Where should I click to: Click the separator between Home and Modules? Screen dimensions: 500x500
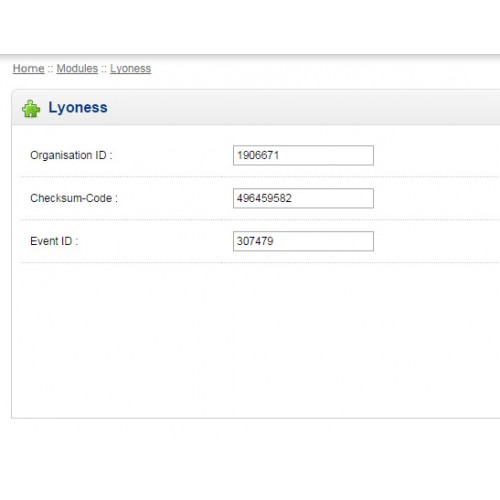(50, 69)
